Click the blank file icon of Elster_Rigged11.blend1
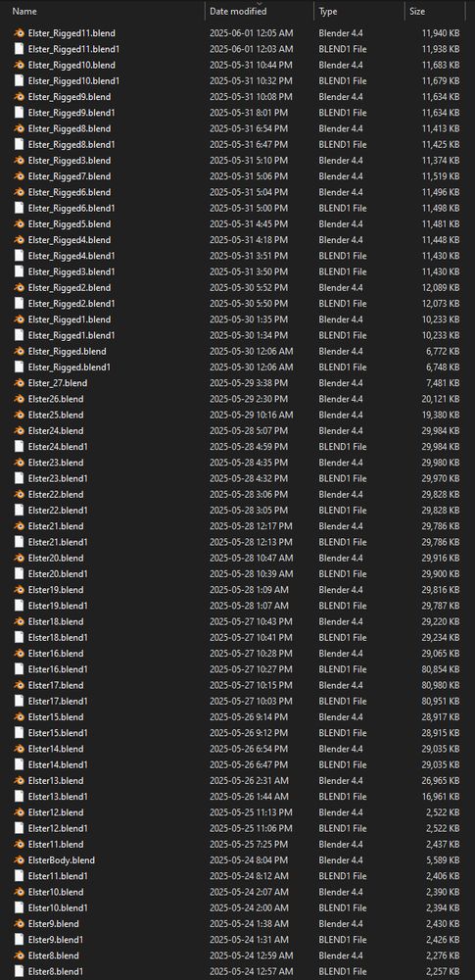The height and width of the screenshot is (980, 475). (x=20, y=49)
